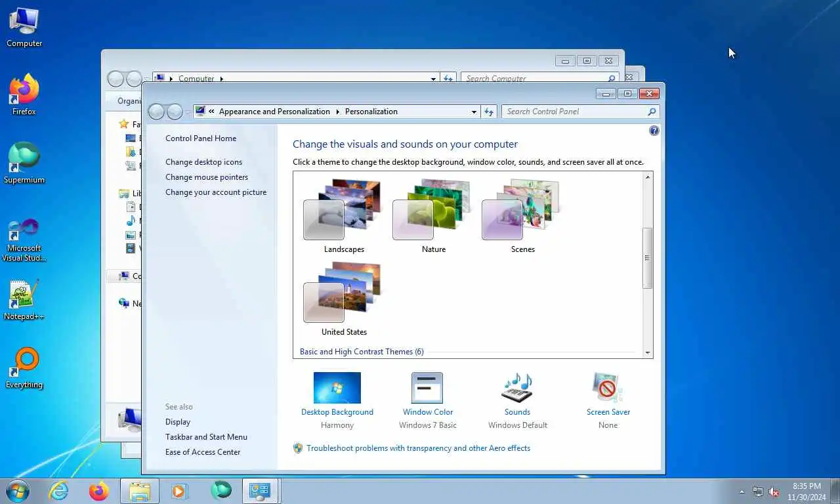Click the Personalization breadcrumb

[371, 112]
